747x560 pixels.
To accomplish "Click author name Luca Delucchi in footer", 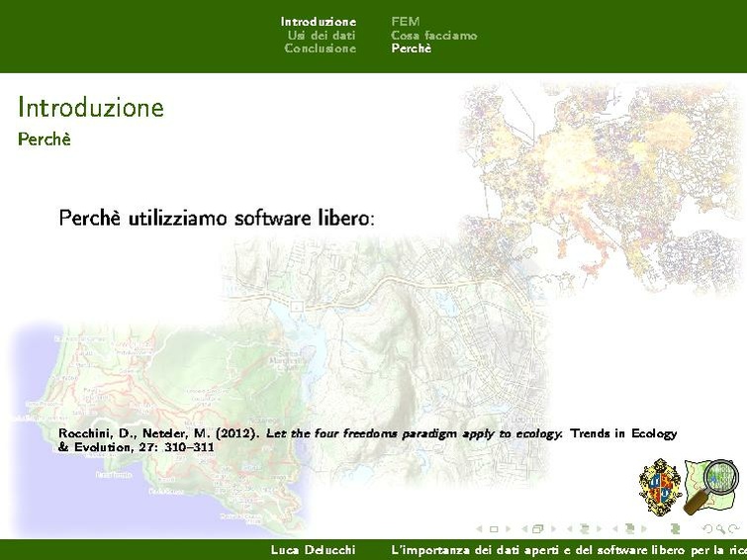I will [x=313, y=550].
